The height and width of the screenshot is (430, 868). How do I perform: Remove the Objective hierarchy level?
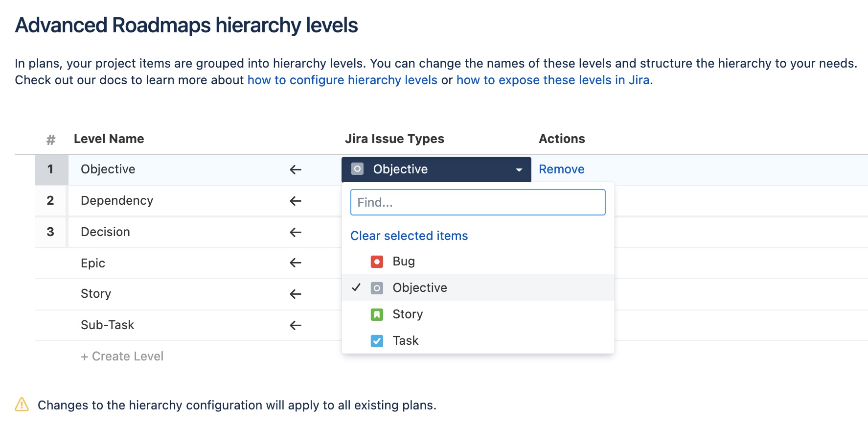(x=561, y=169)
